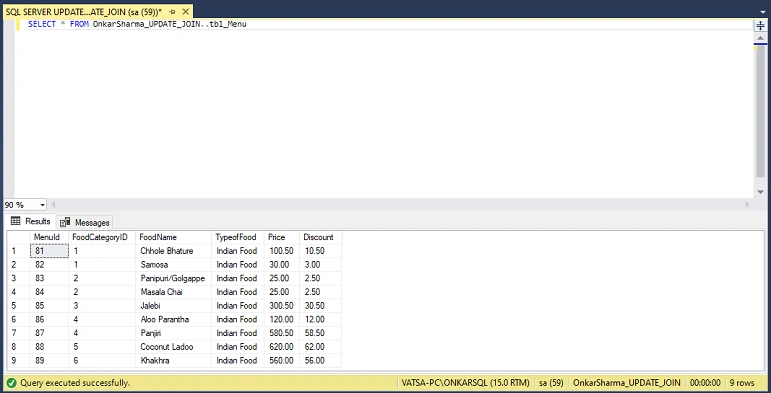Select the Panipuri/Golgappe cell
This screenshot has width=771, height=393.
click(174, 278)
